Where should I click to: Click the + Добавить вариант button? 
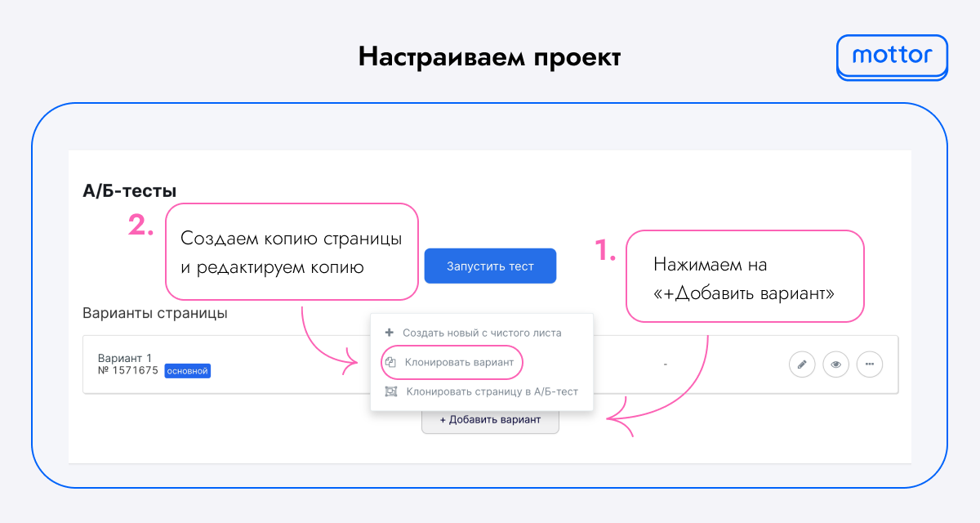tap(490, 420)
